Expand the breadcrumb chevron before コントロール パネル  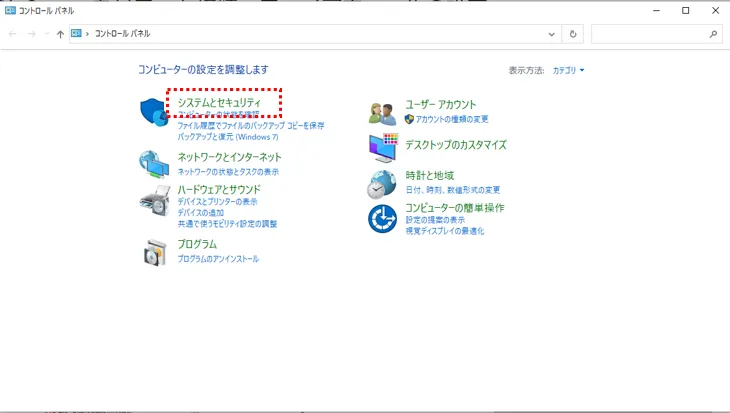coord(87,34)
